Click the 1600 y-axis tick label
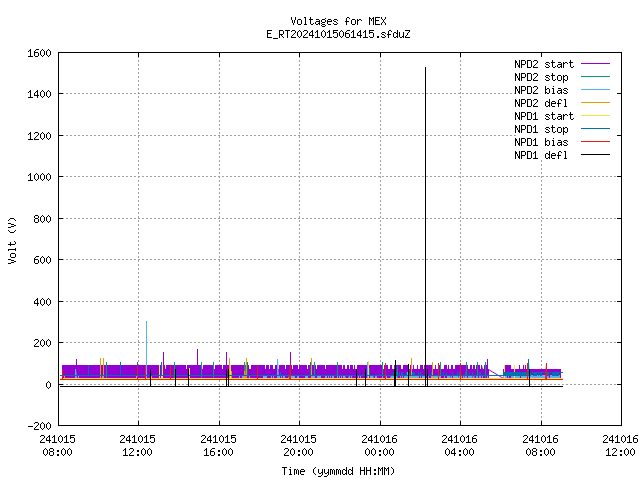The image size is (640, 480). pos(39,53)
